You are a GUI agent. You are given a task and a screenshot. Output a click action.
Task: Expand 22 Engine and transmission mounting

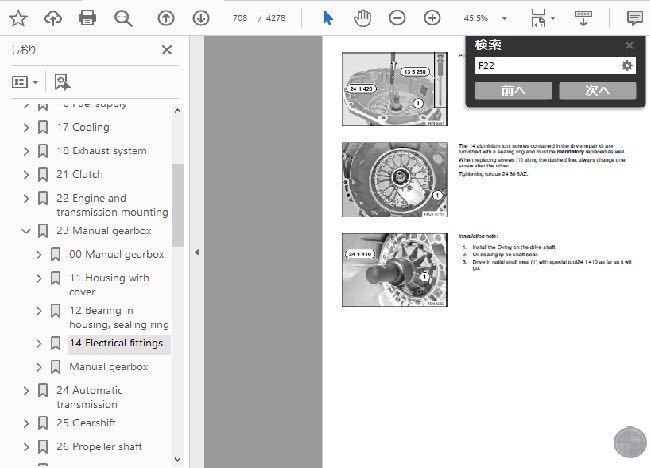pos(27,198)
